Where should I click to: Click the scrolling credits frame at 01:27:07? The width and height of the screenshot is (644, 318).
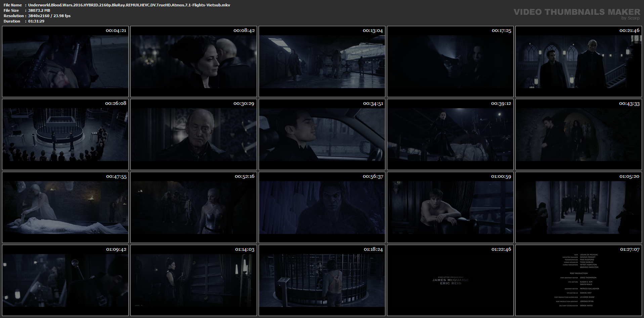578,280
